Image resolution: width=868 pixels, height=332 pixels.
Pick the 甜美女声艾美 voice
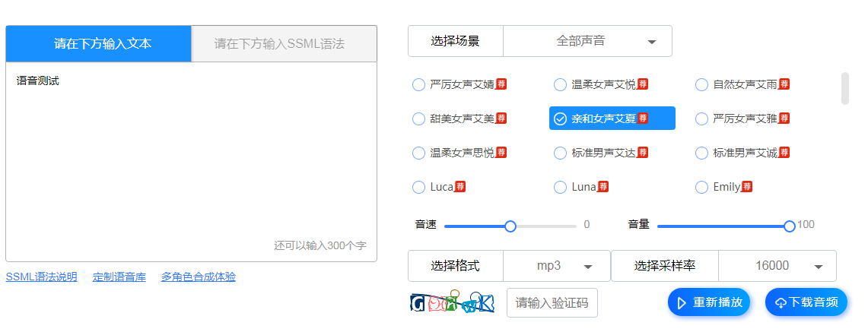pyautogui.click(x=459, y=119)
